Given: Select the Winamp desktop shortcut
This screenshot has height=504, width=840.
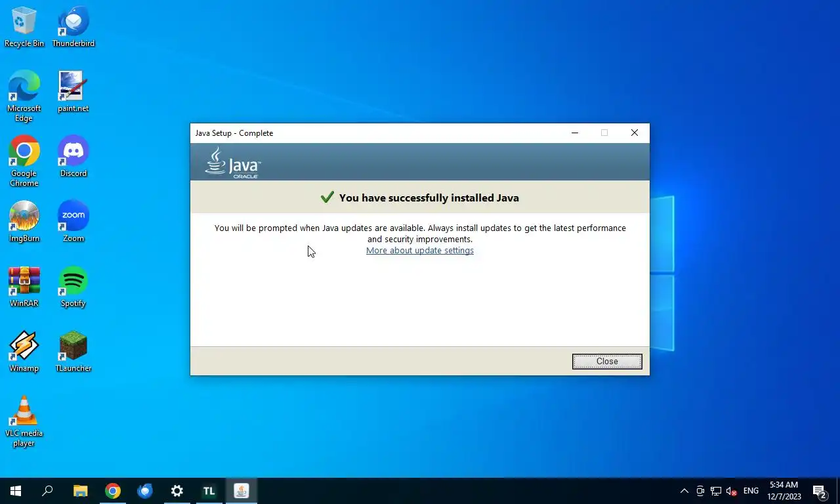Looking at the screenshot, I should point(24,351).
